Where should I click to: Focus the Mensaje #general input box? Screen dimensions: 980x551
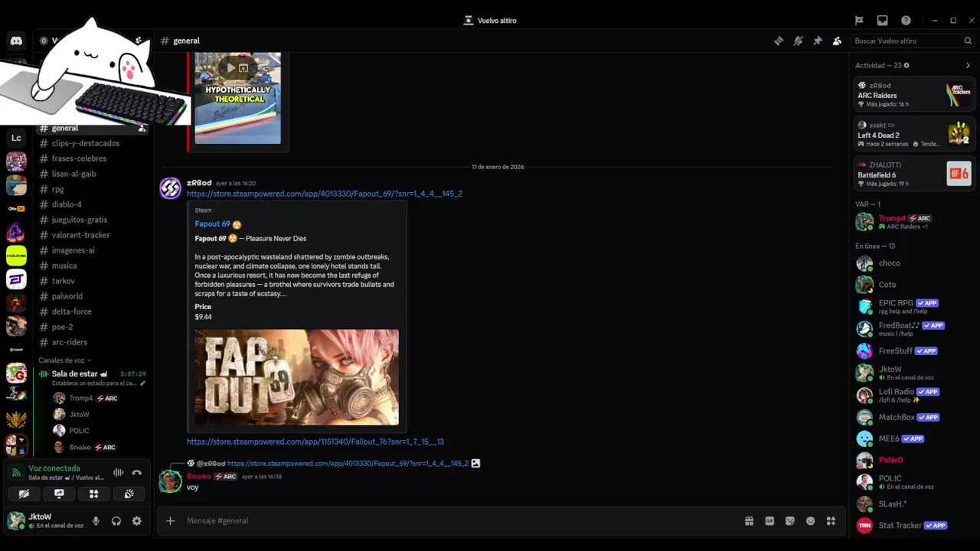[459, 521]
